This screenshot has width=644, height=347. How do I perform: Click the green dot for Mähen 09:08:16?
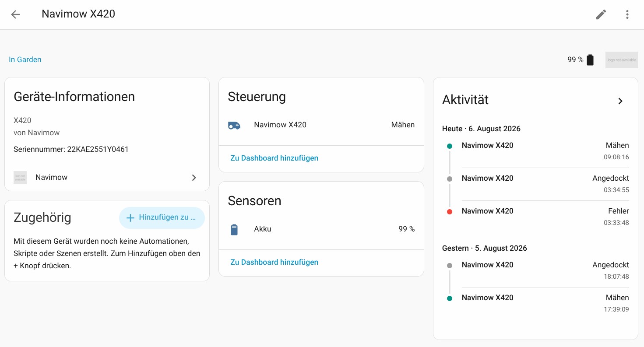click(x=450, y=146)
